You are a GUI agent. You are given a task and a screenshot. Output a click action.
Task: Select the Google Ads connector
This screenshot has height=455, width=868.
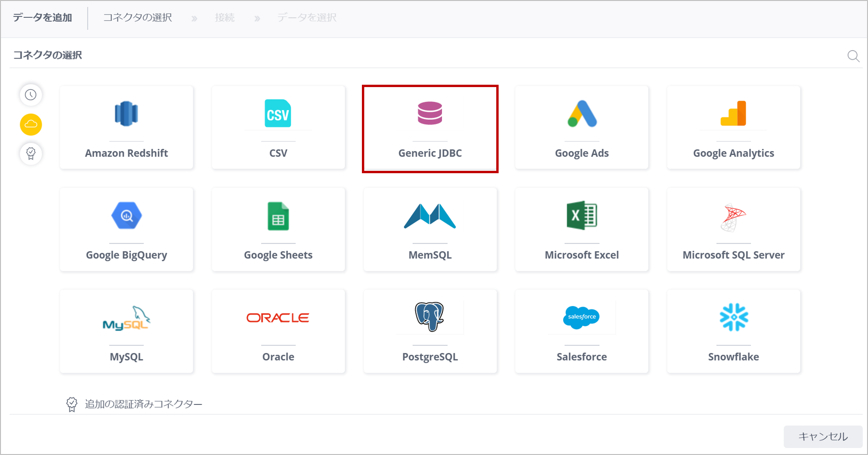(x=581, y=127)
